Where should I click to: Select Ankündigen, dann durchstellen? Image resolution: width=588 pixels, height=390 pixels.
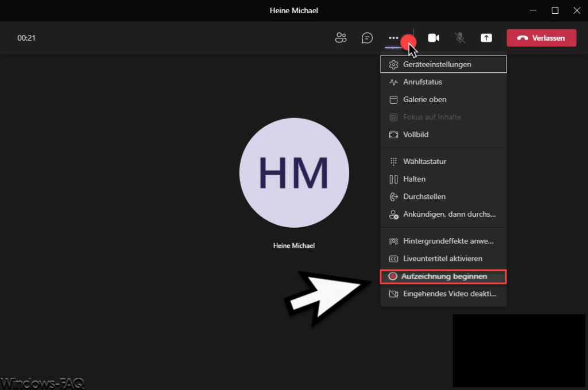pyautogui.click(x=443, y=214)
